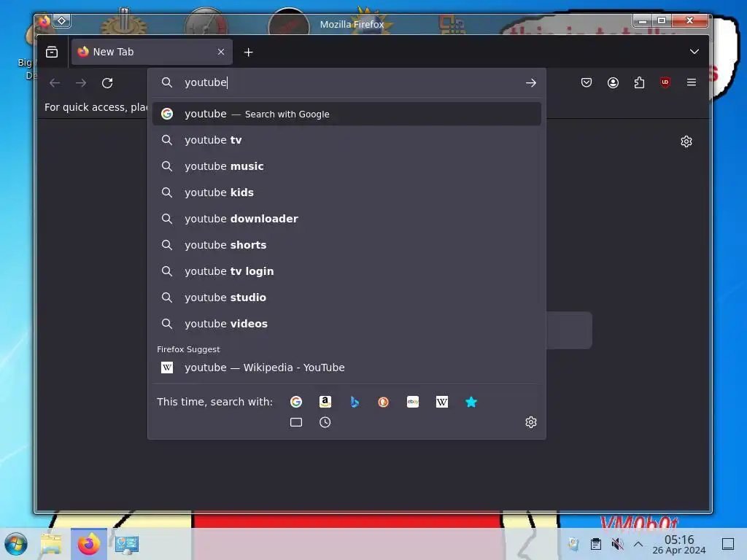Image resolution: width=747 pixels, height=560 pixels.
Task: Open the Windows Start orb
Action: [16, 544]
